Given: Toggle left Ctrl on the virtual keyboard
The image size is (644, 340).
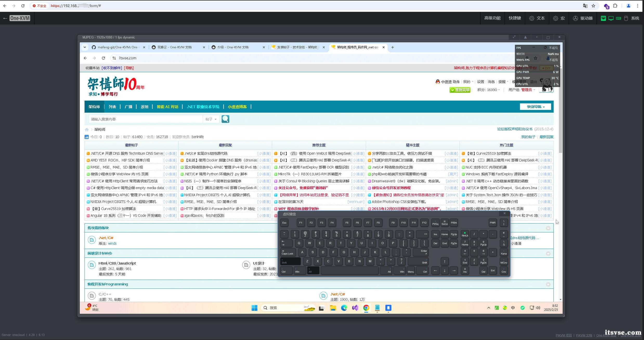Looking at the screenshot, I should (x=286, y=271).
